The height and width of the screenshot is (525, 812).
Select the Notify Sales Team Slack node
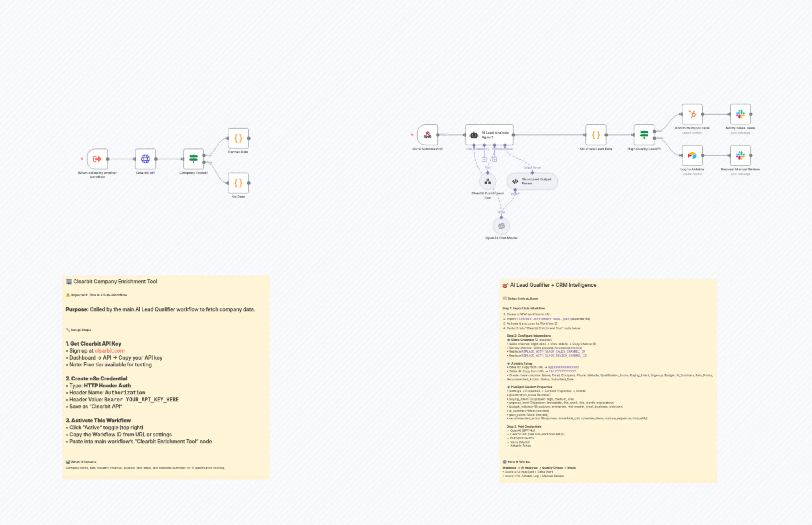(741, 114)
